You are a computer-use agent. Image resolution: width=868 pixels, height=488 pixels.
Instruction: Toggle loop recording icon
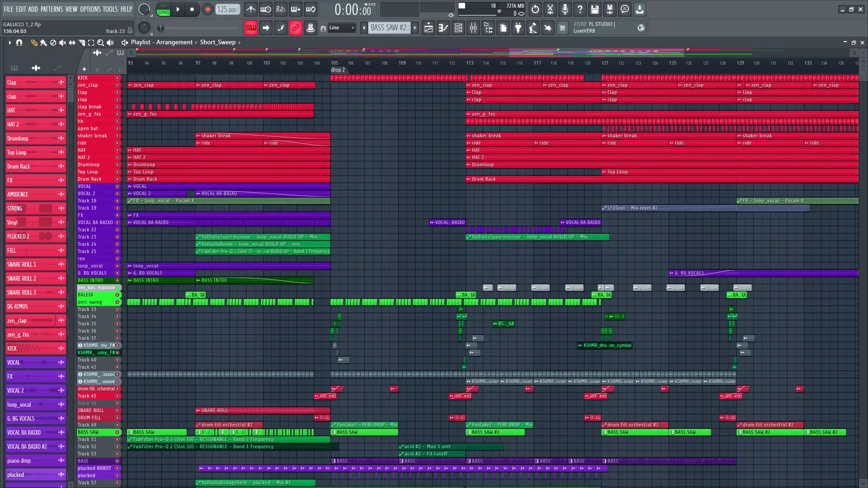tap(311, 9)
